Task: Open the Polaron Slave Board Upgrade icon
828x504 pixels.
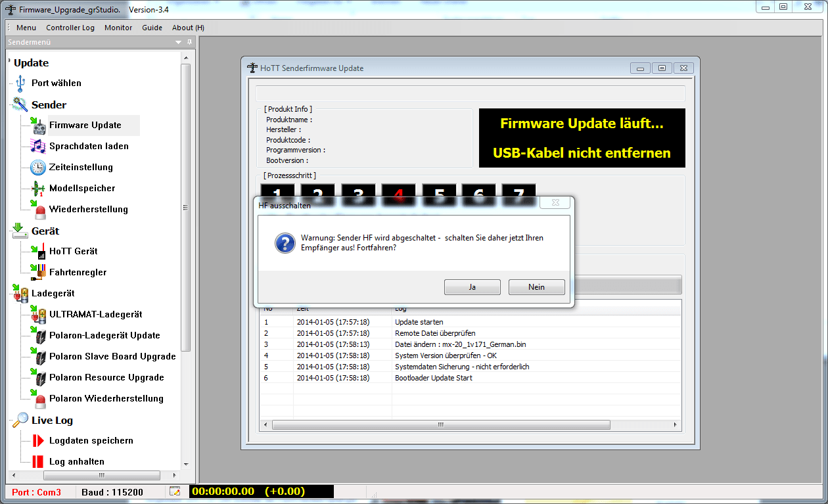Action: 38,357
